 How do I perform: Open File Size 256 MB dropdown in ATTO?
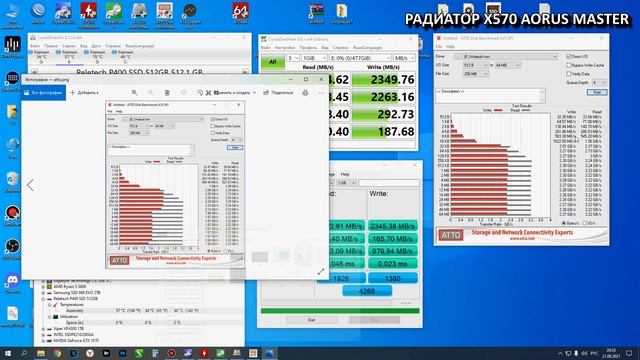pos(476,74)
